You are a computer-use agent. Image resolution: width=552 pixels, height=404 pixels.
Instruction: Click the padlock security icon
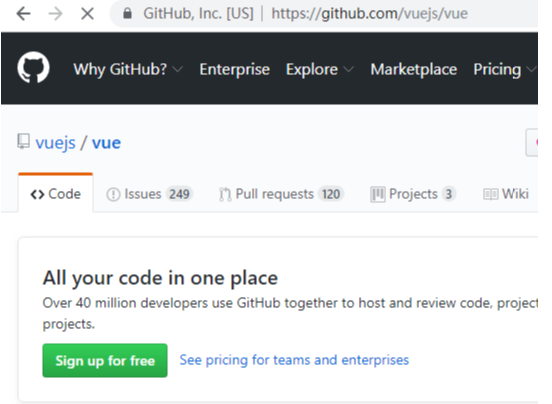pos(127,14)
